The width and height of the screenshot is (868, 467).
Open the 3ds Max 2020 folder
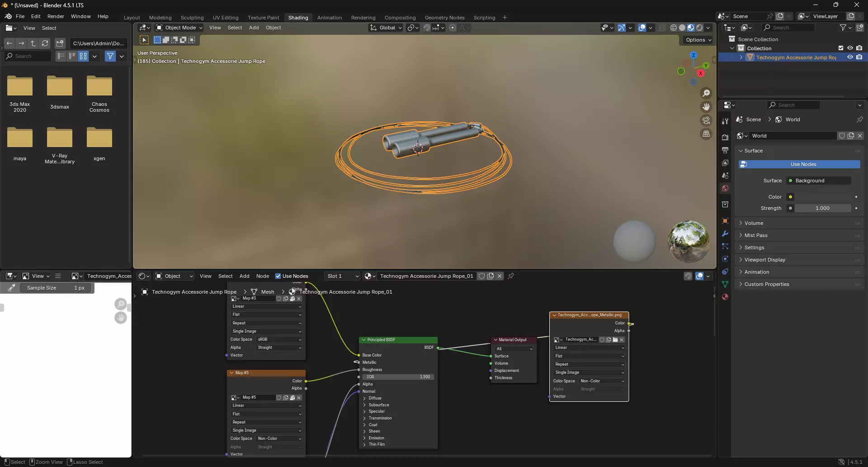20,94
